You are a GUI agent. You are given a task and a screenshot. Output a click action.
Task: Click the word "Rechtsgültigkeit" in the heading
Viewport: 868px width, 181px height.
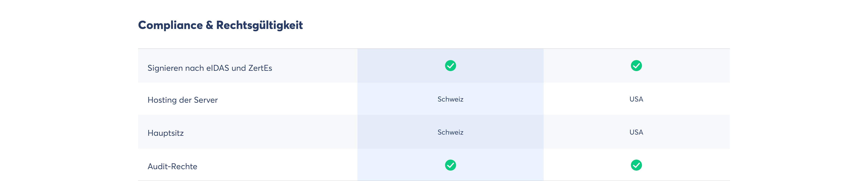pyautogui.click(x=259, y=25)
